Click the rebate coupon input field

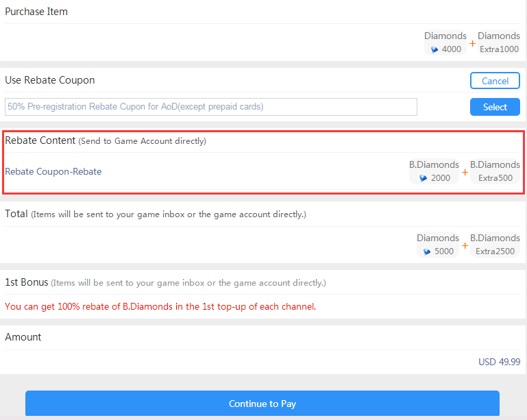211,107
